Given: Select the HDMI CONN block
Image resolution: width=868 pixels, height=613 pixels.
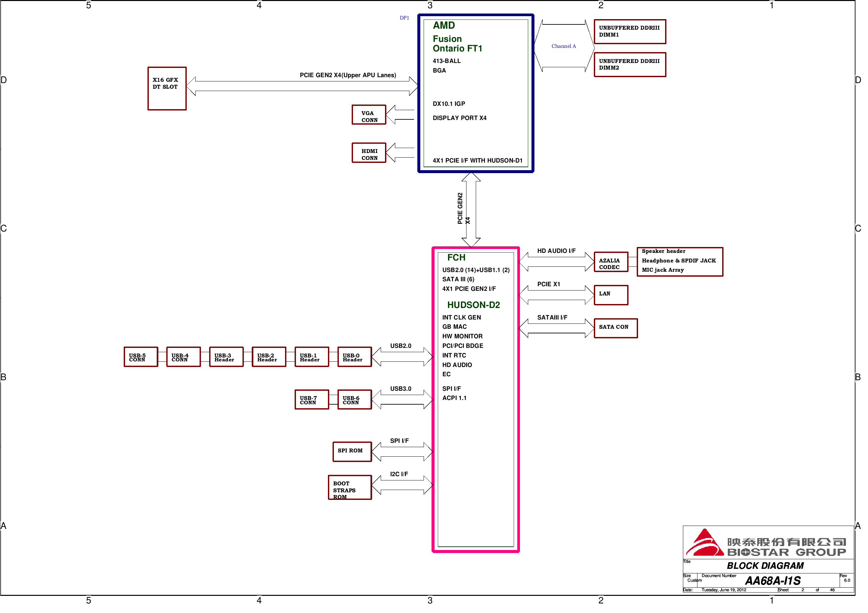Looking at the screenshot, I should 369,153.
